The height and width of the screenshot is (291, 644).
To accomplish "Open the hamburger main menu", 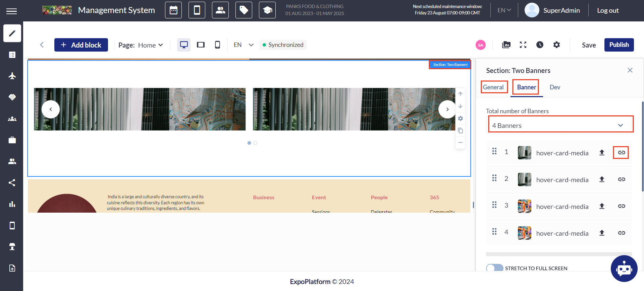I will pyautogui.click(x=11, y=11).
